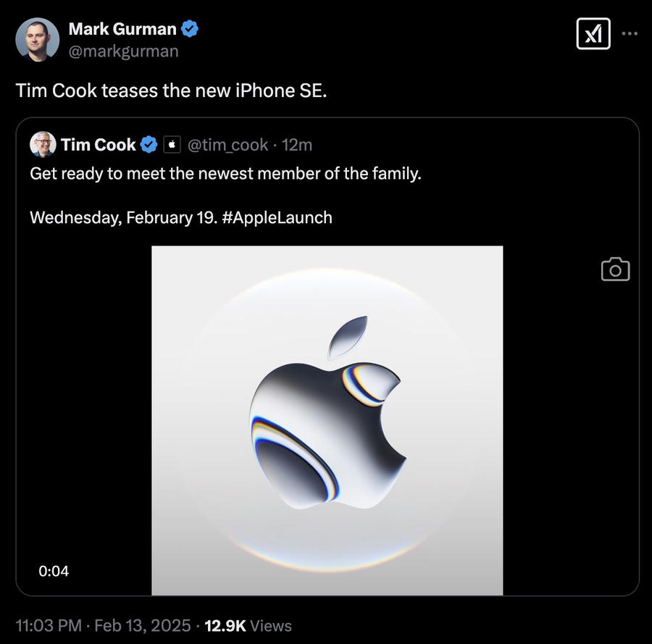Image resolution: width=652 pixels, height=644 pixels.
Task: Click Mark Gurman's blue verified badge
Action: 190,29
